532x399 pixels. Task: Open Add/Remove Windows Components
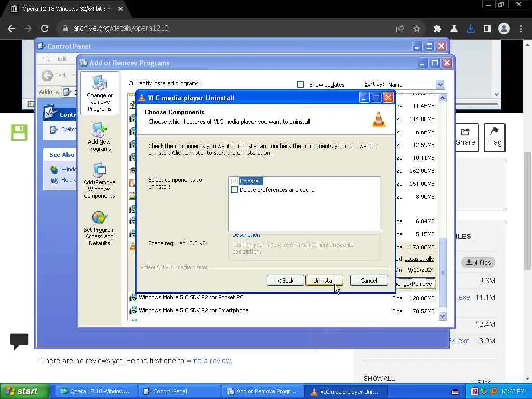coord(99,180)
